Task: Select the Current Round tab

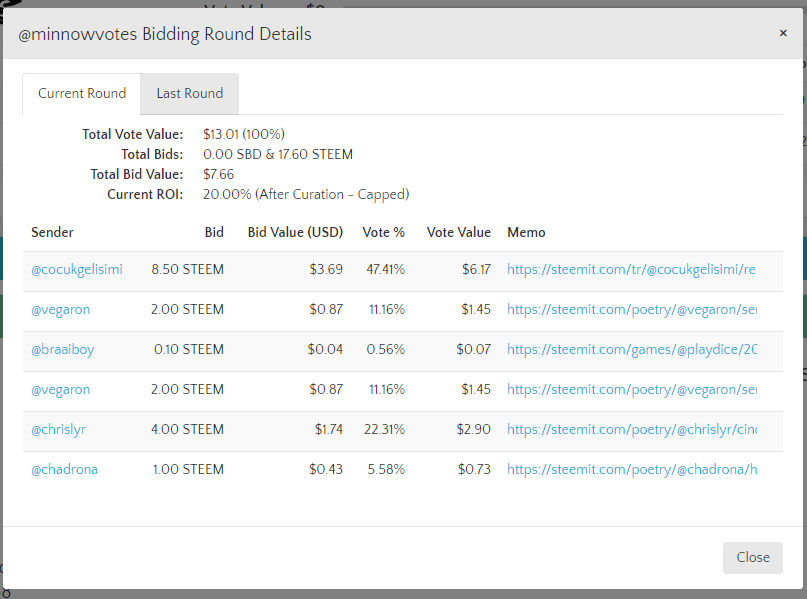Action: click(x=82, y=94)
